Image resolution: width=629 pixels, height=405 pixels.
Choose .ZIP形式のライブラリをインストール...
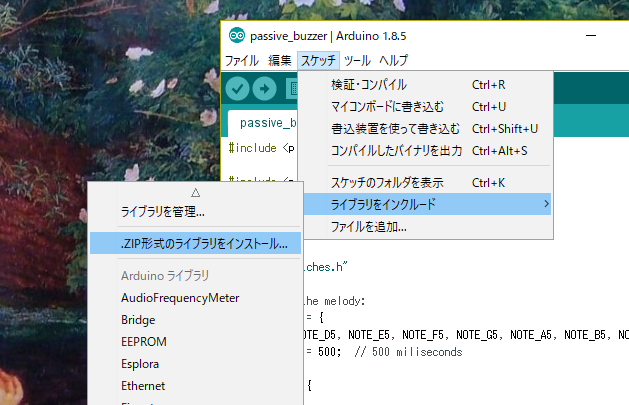(x=195, y=243)
